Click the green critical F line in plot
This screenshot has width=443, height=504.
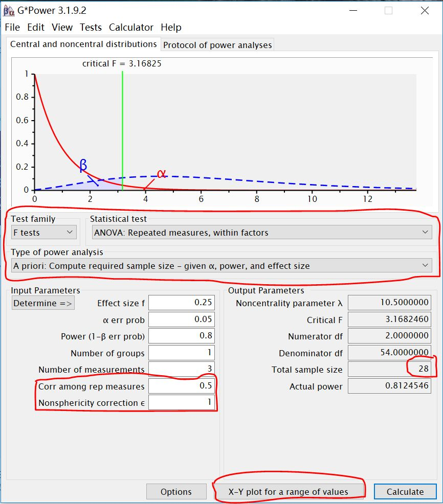123,130
